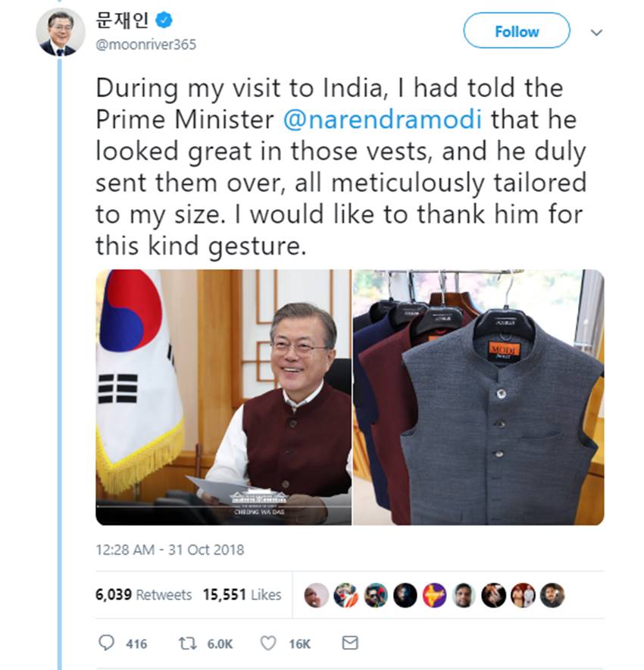Like the tweet with heart icon
The height and width of the screenshot is (670, 644).
click(x=267, y=643)
